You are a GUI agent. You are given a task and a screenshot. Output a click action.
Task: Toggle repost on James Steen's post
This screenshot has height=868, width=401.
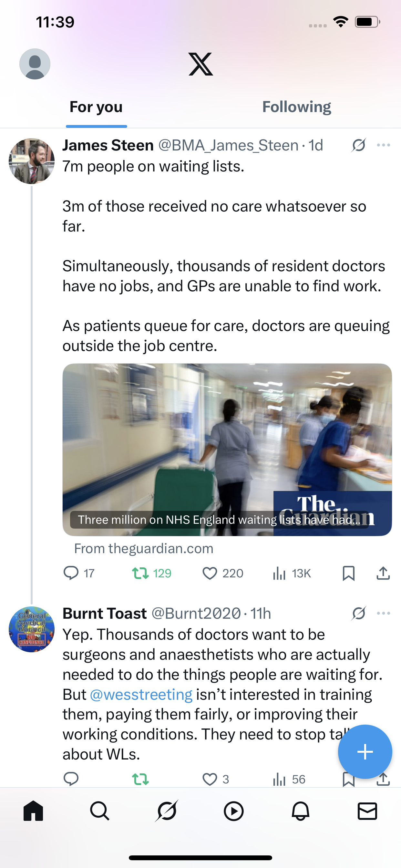(140, 573)
